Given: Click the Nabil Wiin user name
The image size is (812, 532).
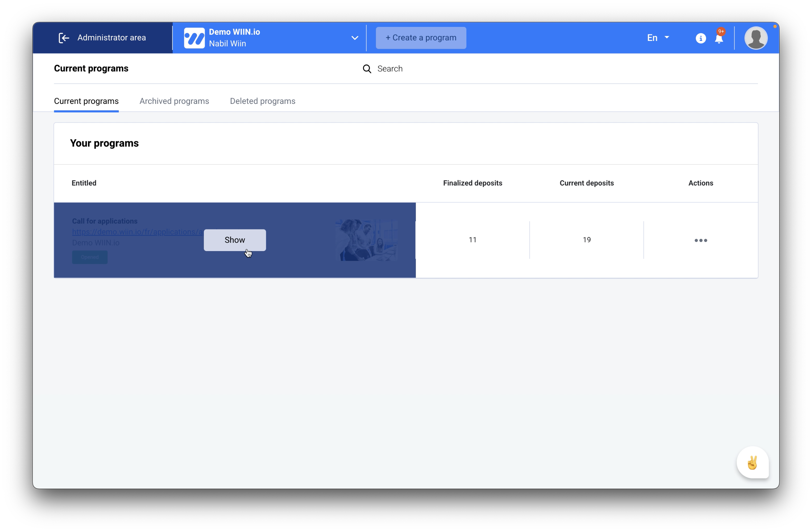Looking at the screenshot, I should coord(227,44).
